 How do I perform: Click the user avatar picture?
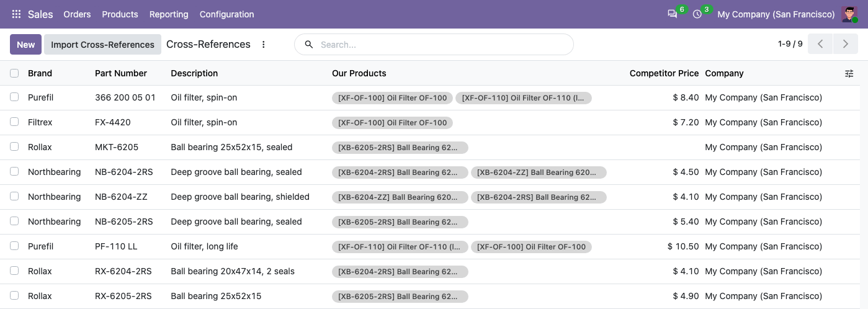click(x=849, y=14)
